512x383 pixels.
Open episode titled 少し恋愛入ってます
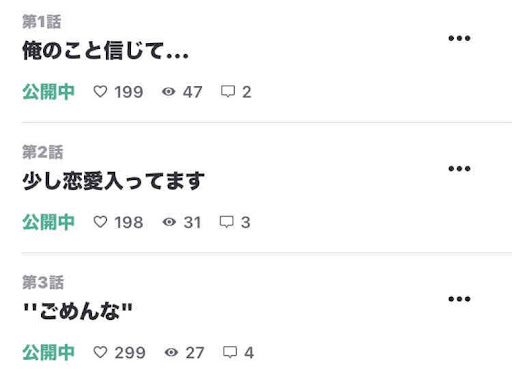(x=113, y=181)
